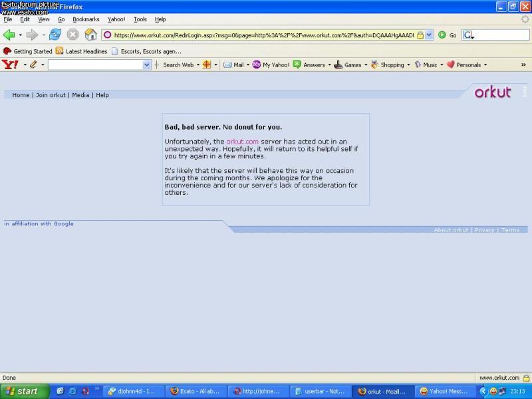Follow the orkut.com link in error message
Image resolution: width=532 pixels, height=399 pixels.
click(x=242, y=142)
